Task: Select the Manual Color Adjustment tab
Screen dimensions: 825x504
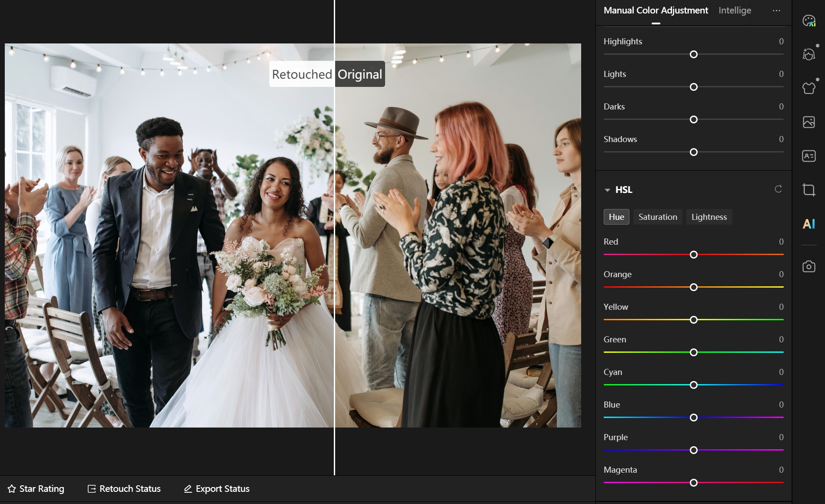Action: click(655, 10)
